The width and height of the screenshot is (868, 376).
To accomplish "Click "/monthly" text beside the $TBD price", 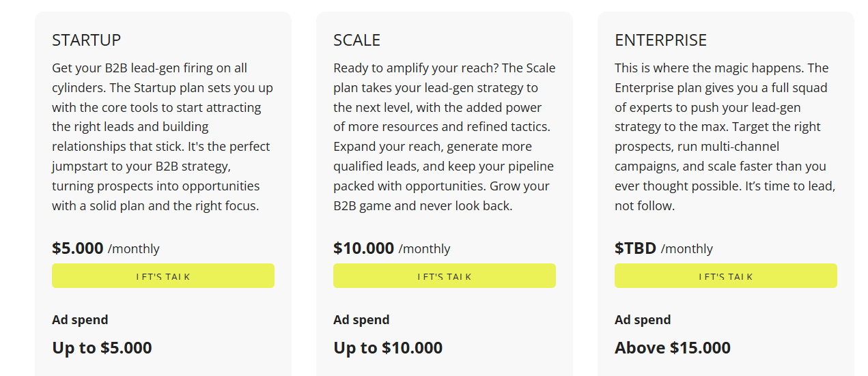I will coord(687,249).
